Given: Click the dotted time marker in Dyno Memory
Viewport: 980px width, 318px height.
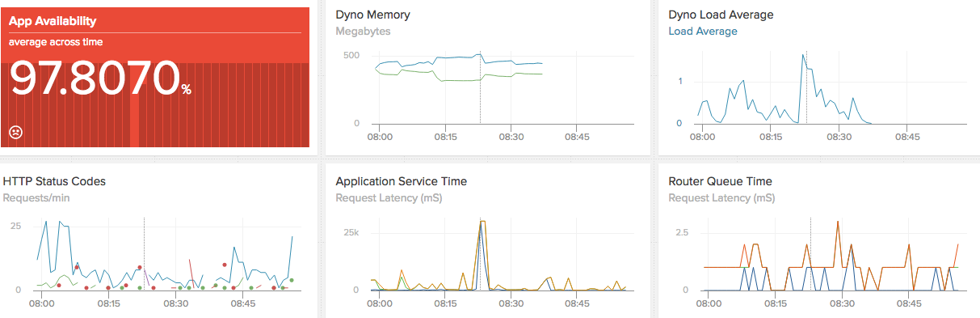Looking at the screenshot, I should (x=480, y=87).
